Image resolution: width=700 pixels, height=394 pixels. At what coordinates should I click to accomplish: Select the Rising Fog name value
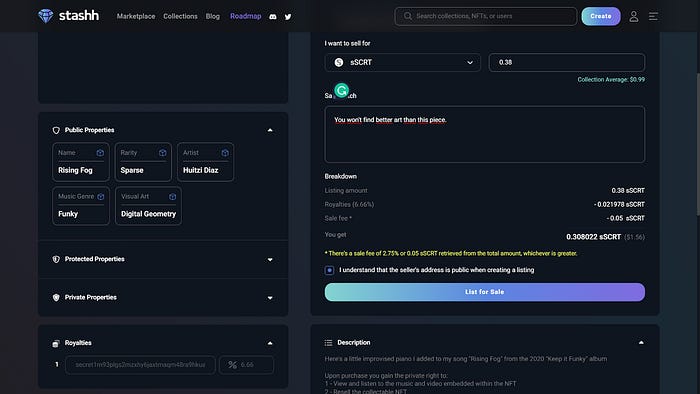(75, 170)
